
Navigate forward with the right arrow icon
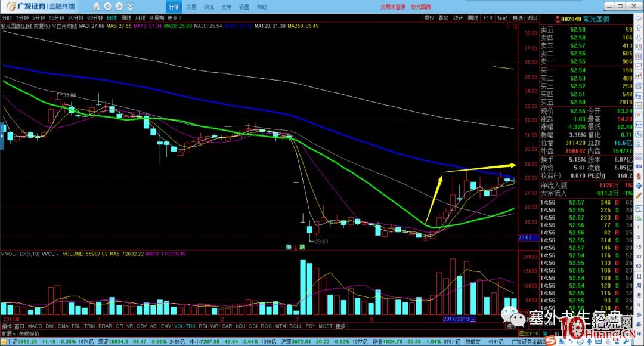(119, 7)
